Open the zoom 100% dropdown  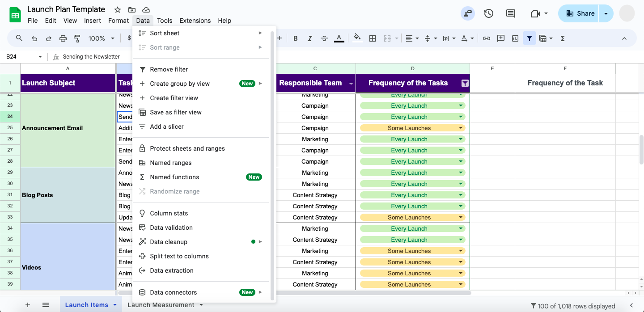coord(101,38)
